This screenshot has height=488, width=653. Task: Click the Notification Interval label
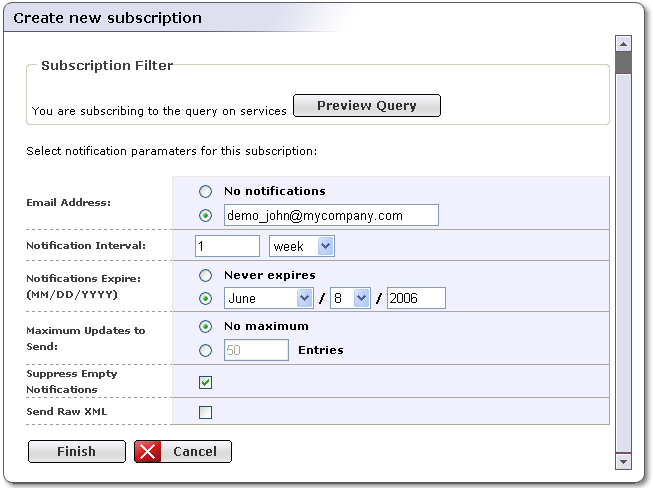[86, 246]
